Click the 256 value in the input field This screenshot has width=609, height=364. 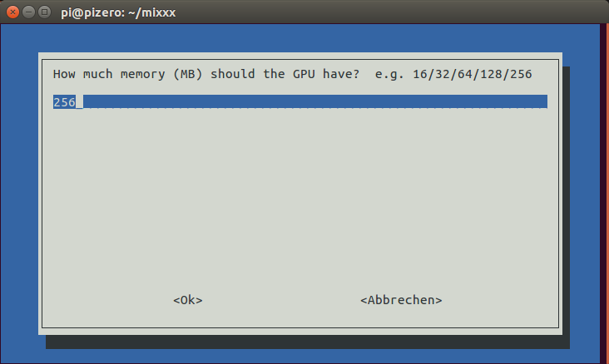pyautogui.click(x=64, y=102)
